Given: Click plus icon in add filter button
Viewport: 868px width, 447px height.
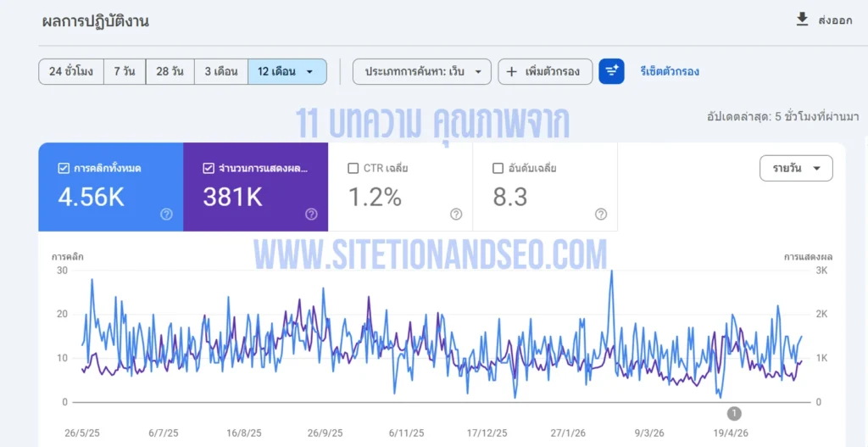Looking at the screenshot, I should 511,71.
